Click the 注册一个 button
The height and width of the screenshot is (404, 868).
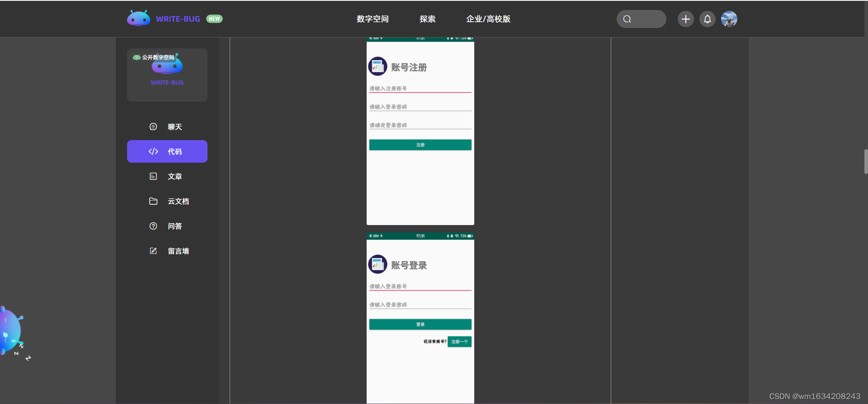coord(459,342)
